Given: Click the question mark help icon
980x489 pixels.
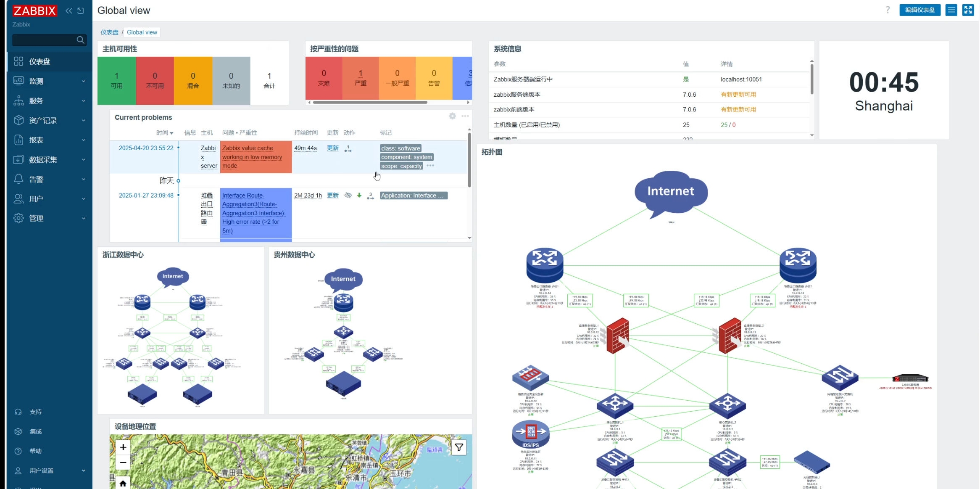Looking at the screenshot, I should coord(888,10).
